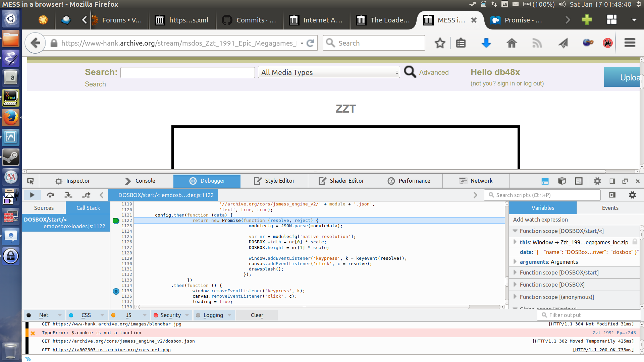This screenshot has height=362, width=644.
Task: Expand the 'this: Window' variable
Action: [x=515, y=242]
